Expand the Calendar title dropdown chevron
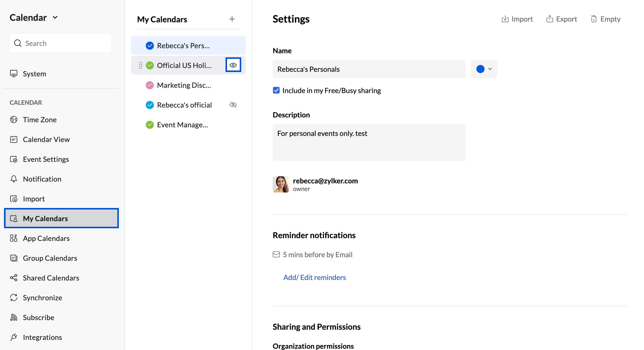Screen dimensions: 644x350 pyautogui.click(x=55, y=17)
